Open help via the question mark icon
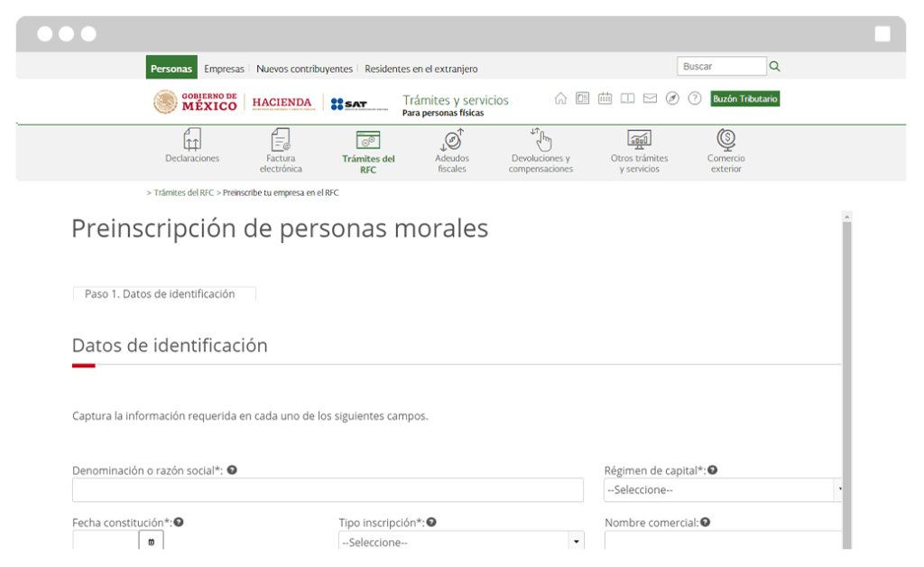 click(x=694, y=98)
